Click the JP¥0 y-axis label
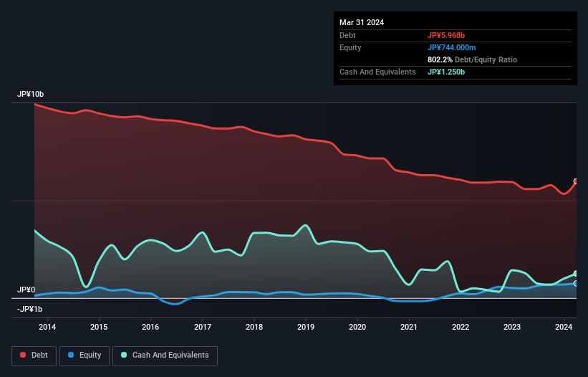 (x=26, y=290)
